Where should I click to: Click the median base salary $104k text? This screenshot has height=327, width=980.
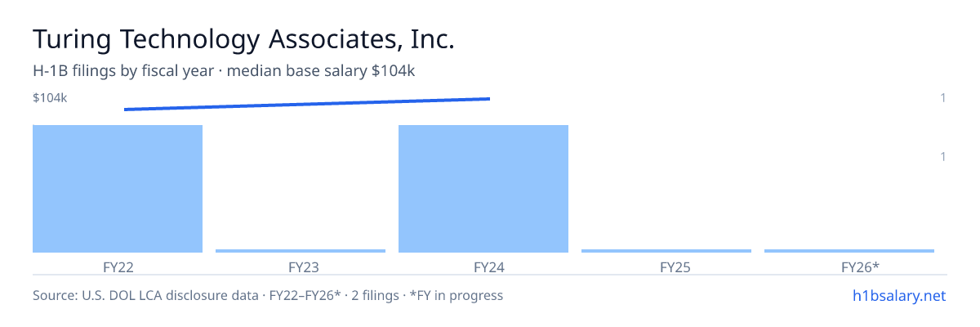click(x=321, y=71)
